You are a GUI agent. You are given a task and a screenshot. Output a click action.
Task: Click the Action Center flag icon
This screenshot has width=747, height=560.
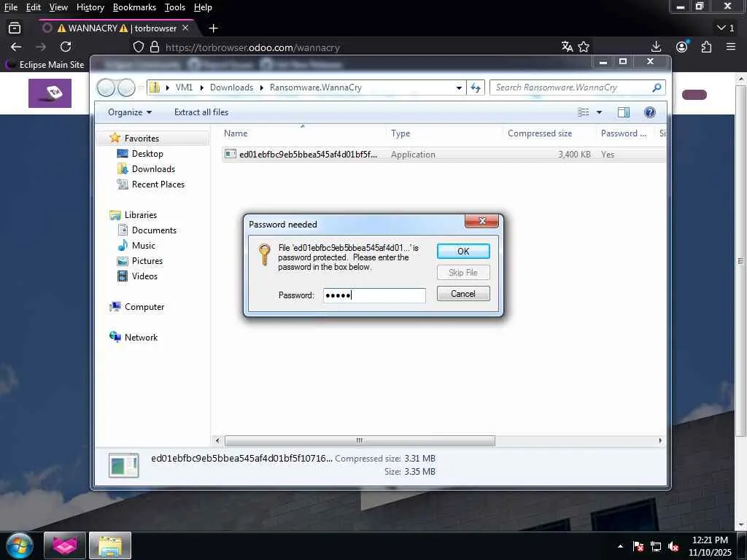(x=638, y=546)
